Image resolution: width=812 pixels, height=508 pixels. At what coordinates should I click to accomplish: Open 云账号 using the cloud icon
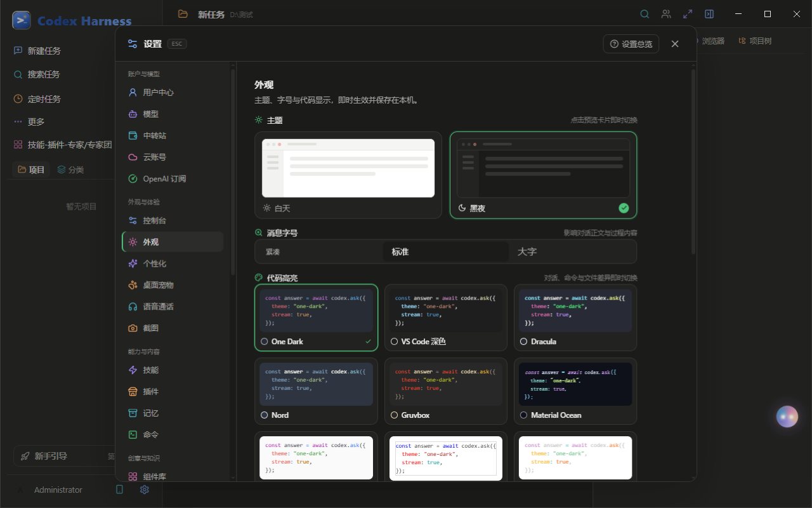(133, 157)
